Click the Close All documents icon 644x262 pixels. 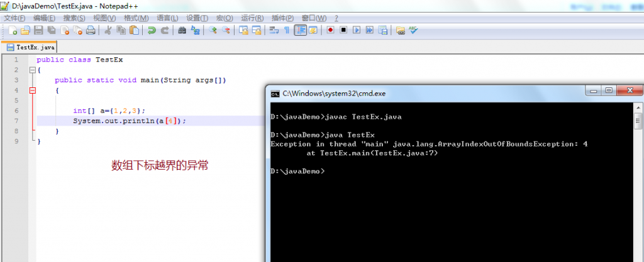[x=77, y=30]
